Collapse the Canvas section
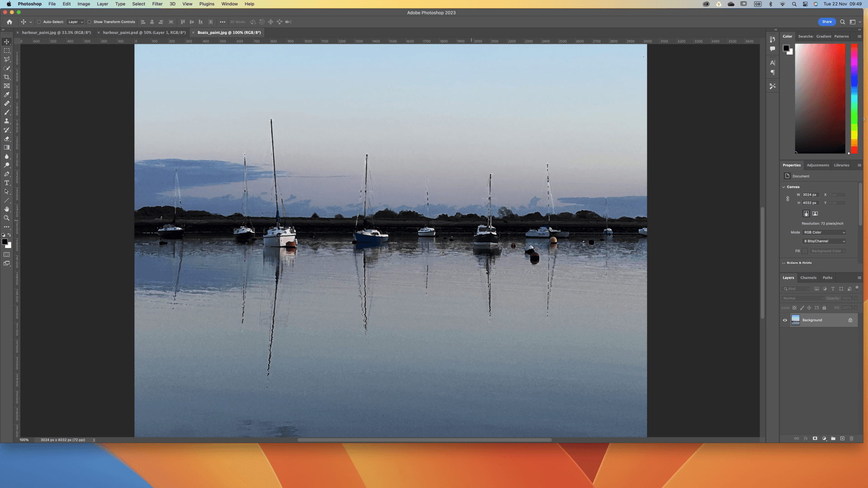This screenshot has height=488, width=868. (783, 187)
